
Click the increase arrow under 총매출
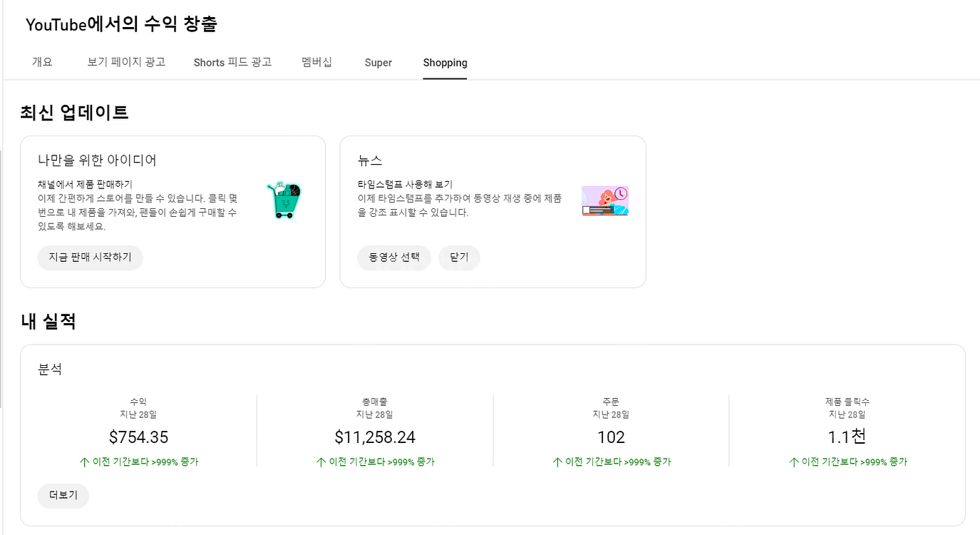tap(321, 462)
